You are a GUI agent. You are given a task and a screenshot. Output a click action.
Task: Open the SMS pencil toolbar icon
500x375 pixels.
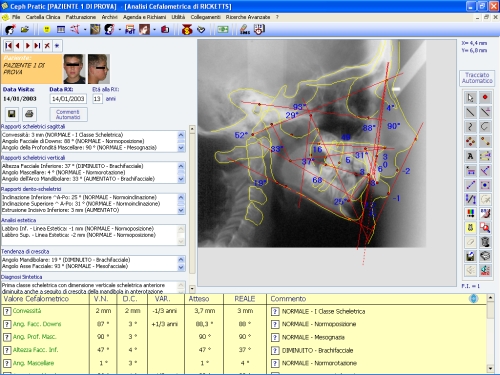click(x=245, y=30)
